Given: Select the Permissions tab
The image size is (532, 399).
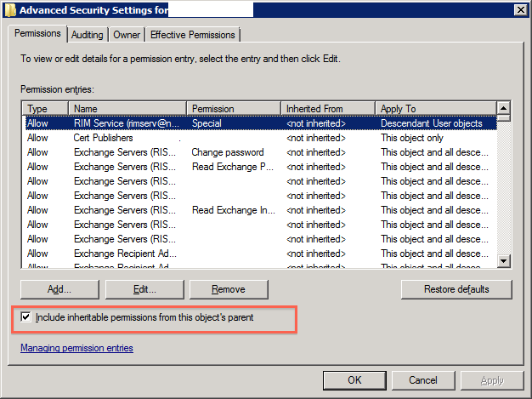Looking at the screenshot, I should point(40,34).
